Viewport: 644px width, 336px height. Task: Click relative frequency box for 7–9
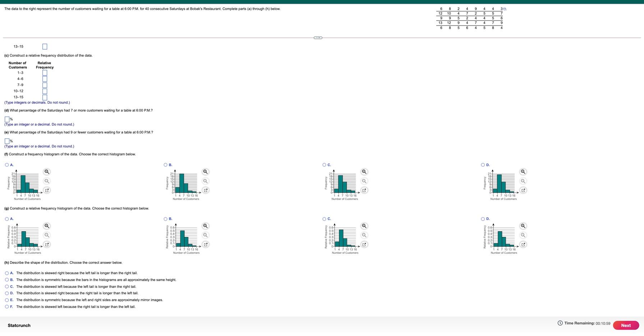45,85
